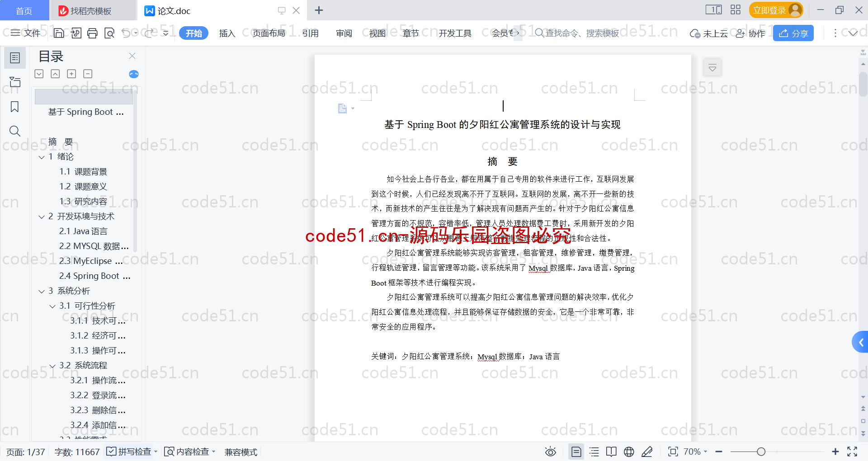Select the 插入 ribbon tab
Viewport: 868px width, 461px height.
click(x=227, y=33)
